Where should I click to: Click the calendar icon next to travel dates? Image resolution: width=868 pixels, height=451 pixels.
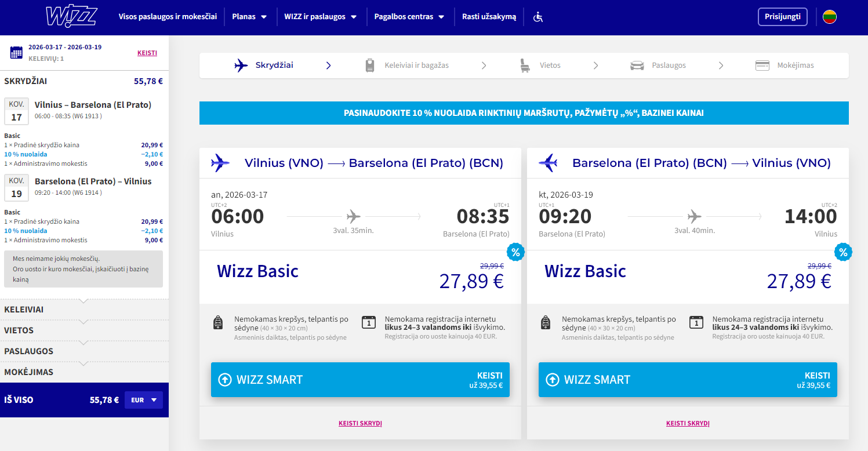(16, 52)
